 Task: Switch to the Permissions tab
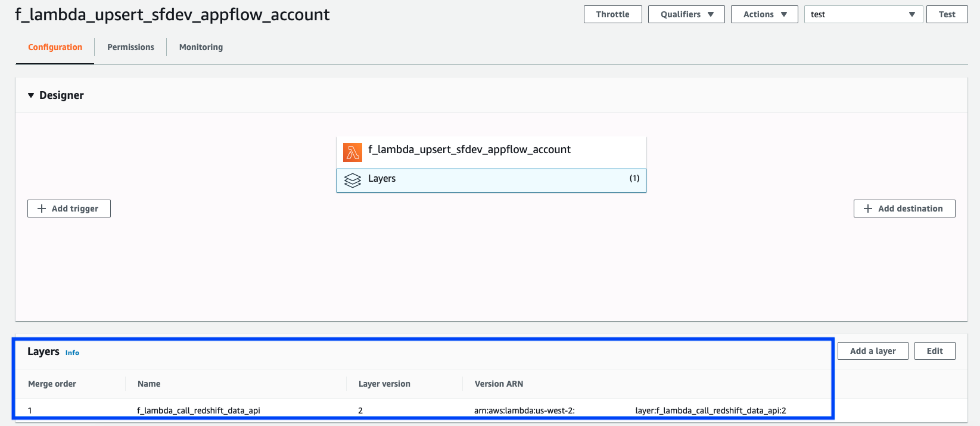click(x=130, y=47)
